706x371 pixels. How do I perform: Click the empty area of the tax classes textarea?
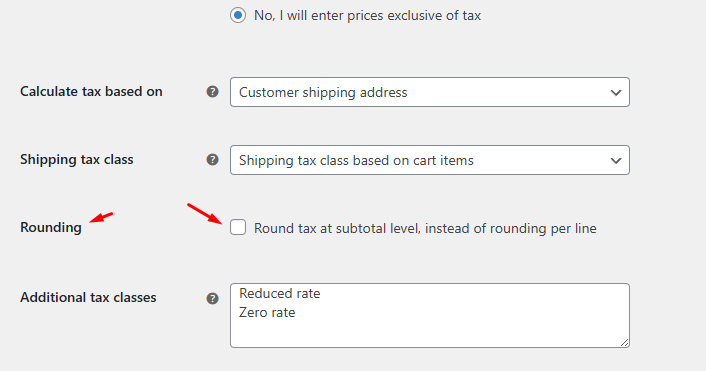tap(430, 333)
